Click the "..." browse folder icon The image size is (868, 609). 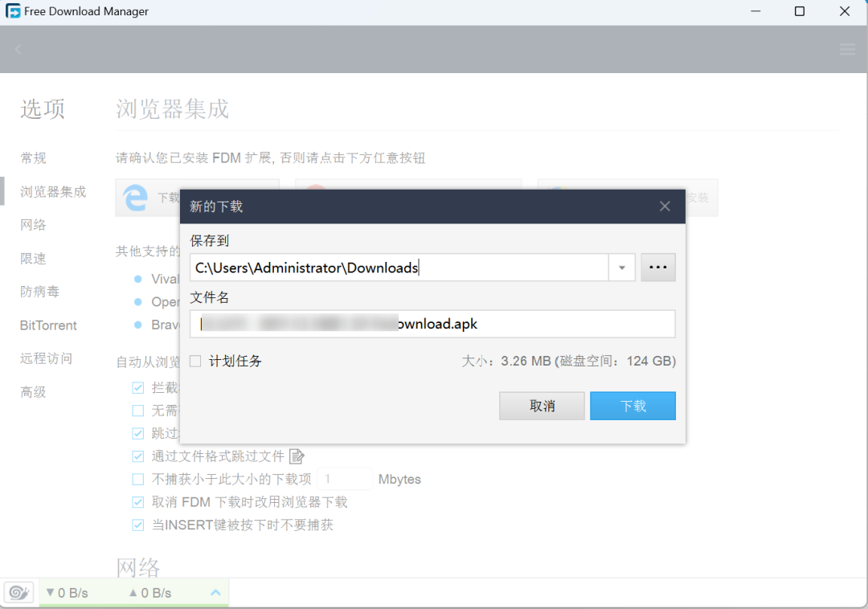(x=657, y=267)
